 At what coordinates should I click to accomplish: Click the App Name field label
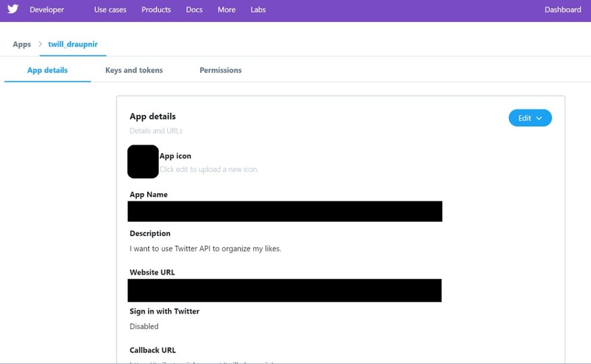point(148,194)
